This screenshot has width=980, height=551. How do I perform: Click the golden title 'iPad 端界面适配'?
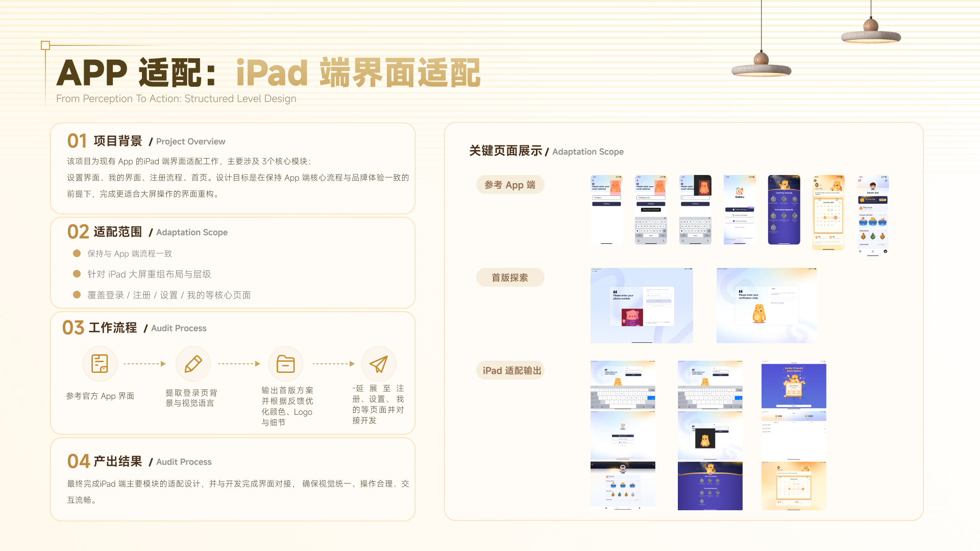pos(358,72)
